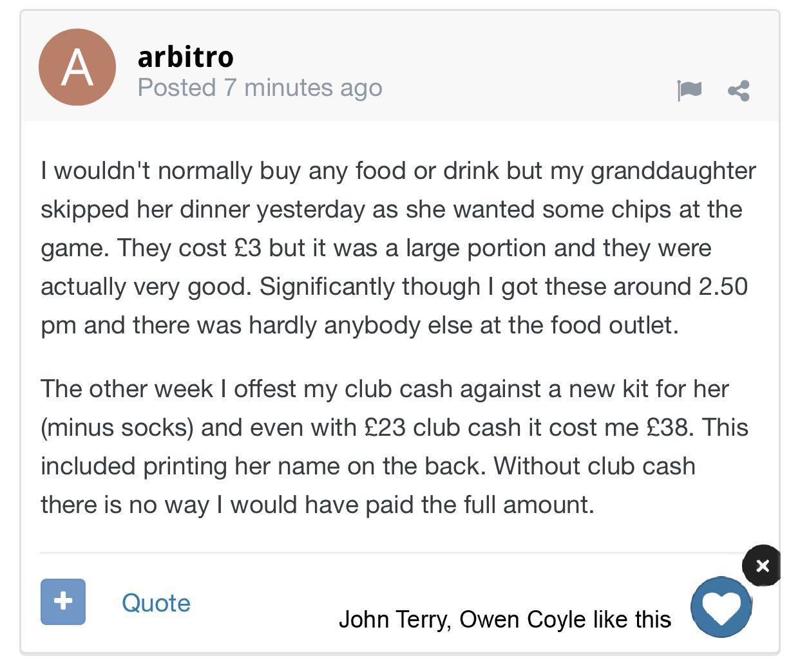
Task: Open the arbitro username profile link
Action: (186, 57)
